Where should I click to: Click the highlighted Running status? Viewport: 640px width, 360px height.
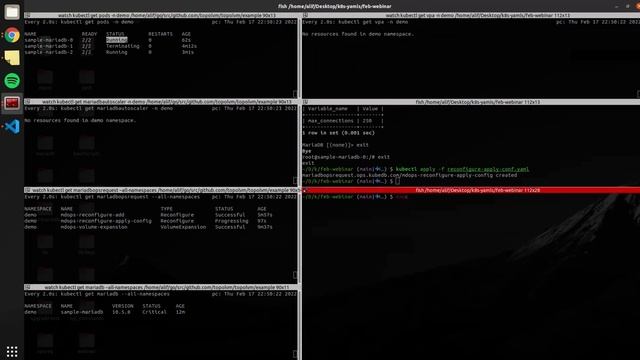pyautogui.click(x=117, y=40)
